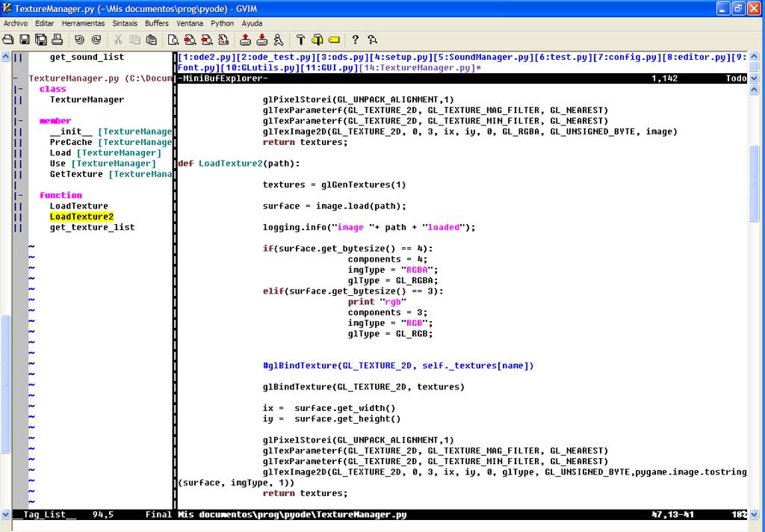The height and width of the screenshot is (532, 765).
Task: Click the Open file toolbar icon
Action: click(8, 40)
